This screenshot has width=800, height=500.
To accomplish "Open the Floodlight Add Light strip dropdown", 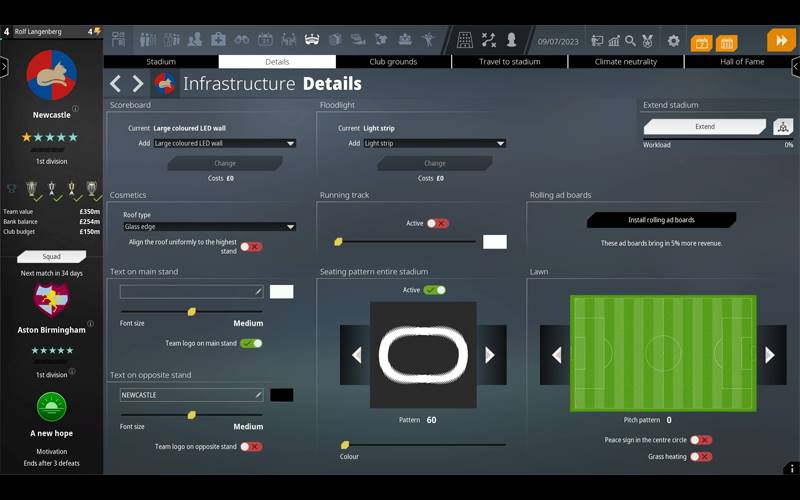I will [x=433, y=143].
